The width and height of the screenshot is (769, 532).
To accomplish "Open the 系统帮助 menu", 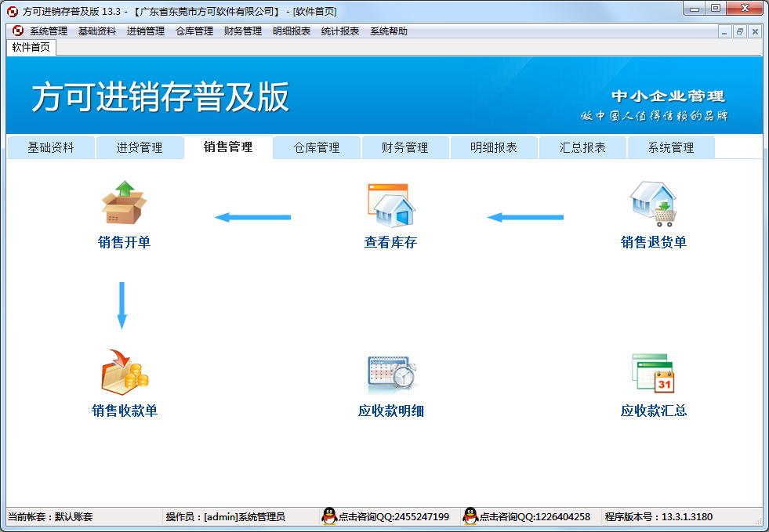I will (x=389, y=31).
